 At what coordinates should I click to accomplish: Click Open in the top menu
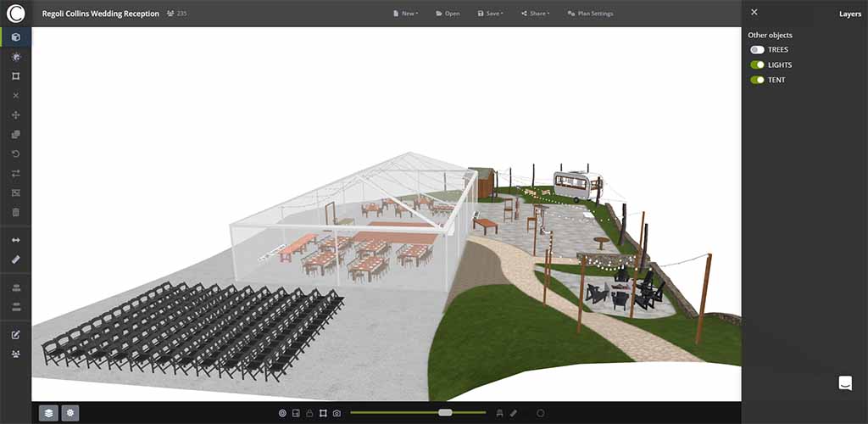448,14
